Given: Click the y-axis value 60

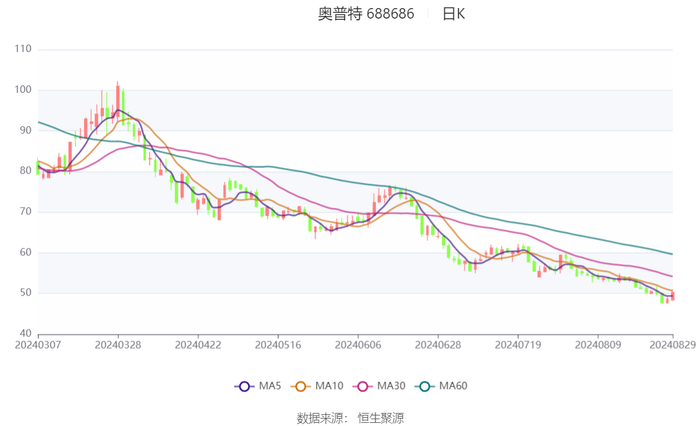Looking at the screenshot, I should click(x=25, y=252).
